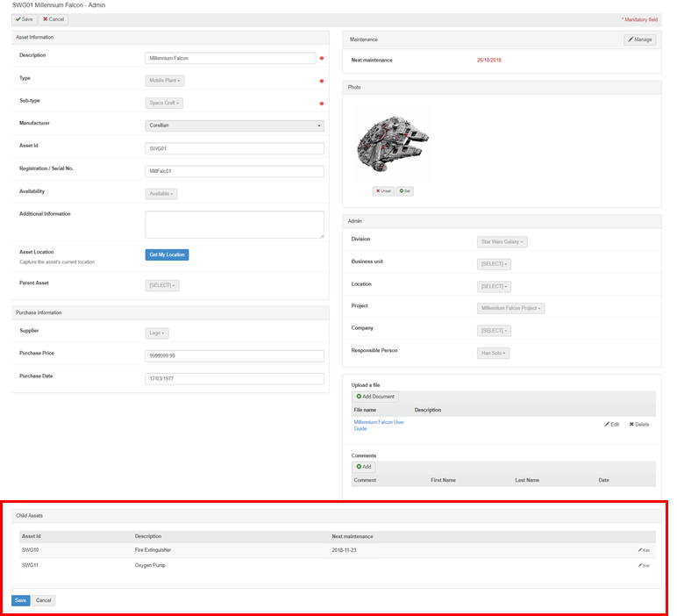Click the Manage maintenance button
This screenshot has width=677, height=616.
tap(639, 39)
